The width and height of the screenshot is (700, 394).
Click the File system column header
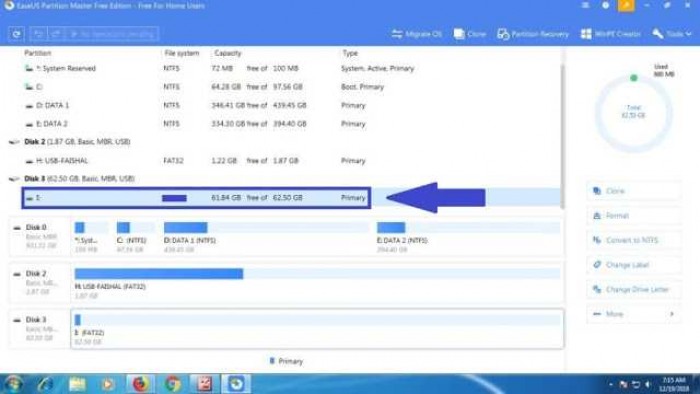point(182,53)
